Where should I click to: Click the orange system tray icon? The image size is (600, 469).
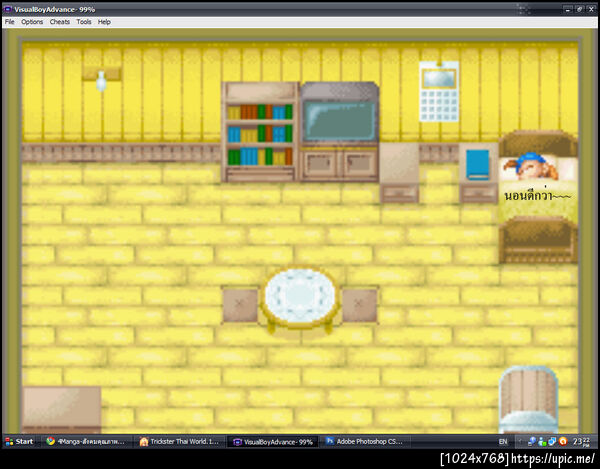(563, 441)
